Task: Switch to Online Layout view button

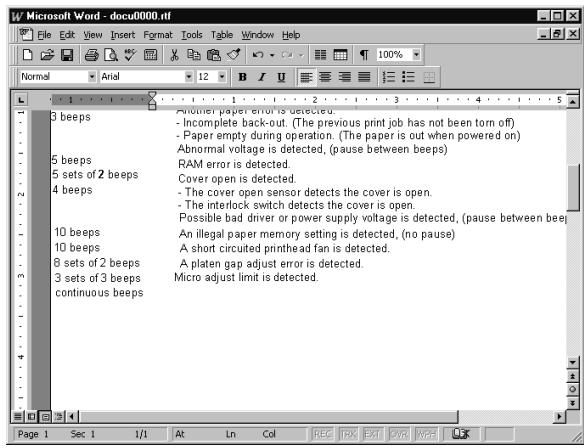Action: (x=32, y=417)
